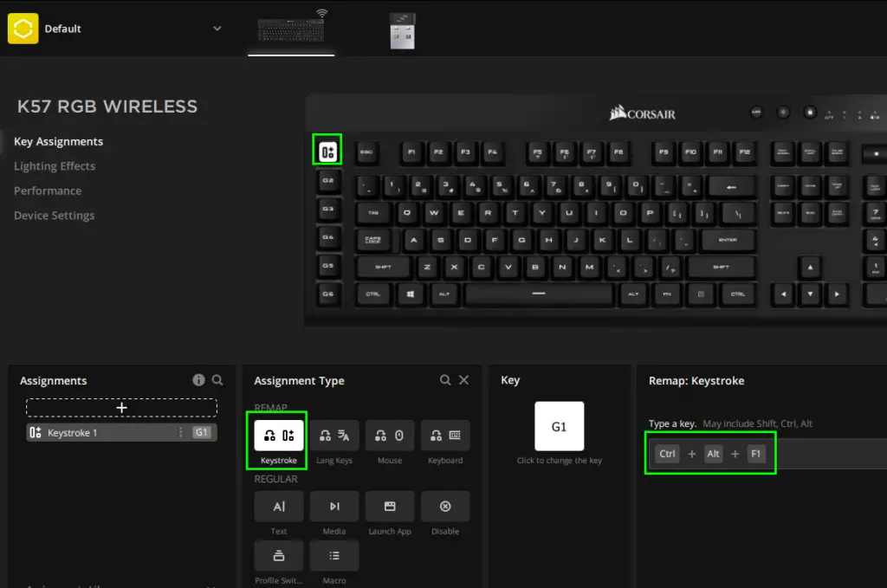This screenshot has height=588, width=887.
Task: Focus the keystroke input showing Ctrl+Alt+F1
Action: click(x=767, y=454)
